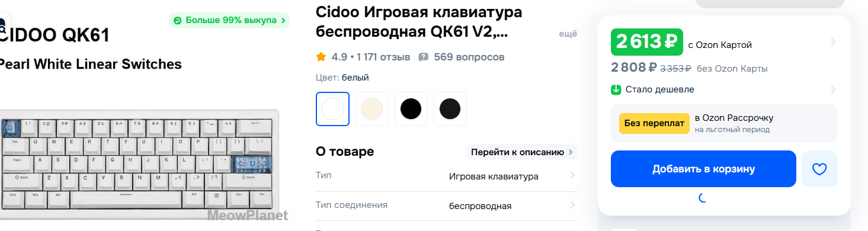Select the white color swatch

[332, 109]
